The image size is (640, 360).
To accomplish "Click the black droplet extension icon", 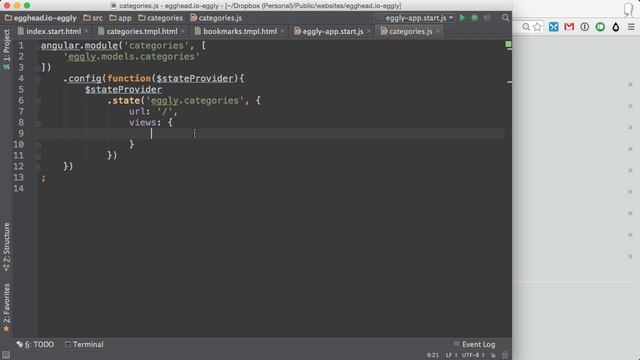I will tap(616, 27).
